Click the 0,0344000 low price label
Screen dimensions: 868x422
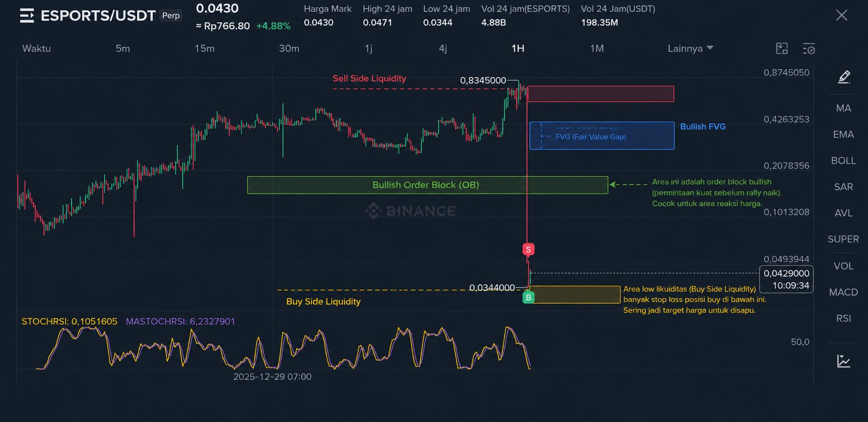click(492, 288)
